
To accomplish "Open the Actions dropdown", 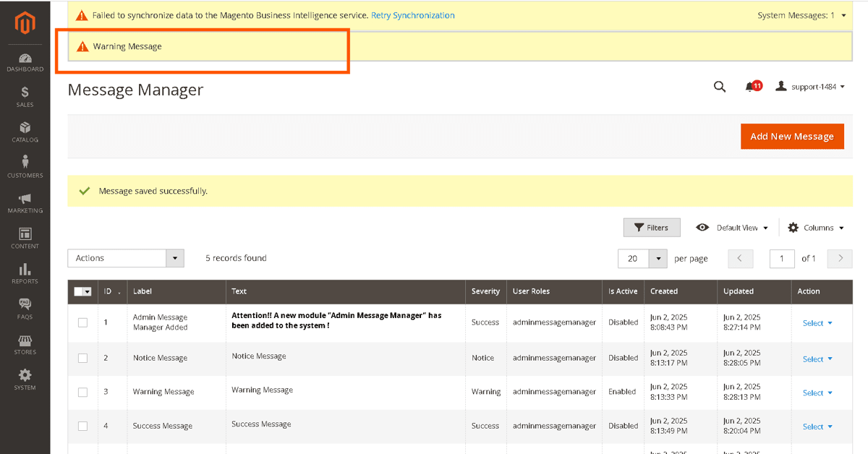I will coord(126,258).
